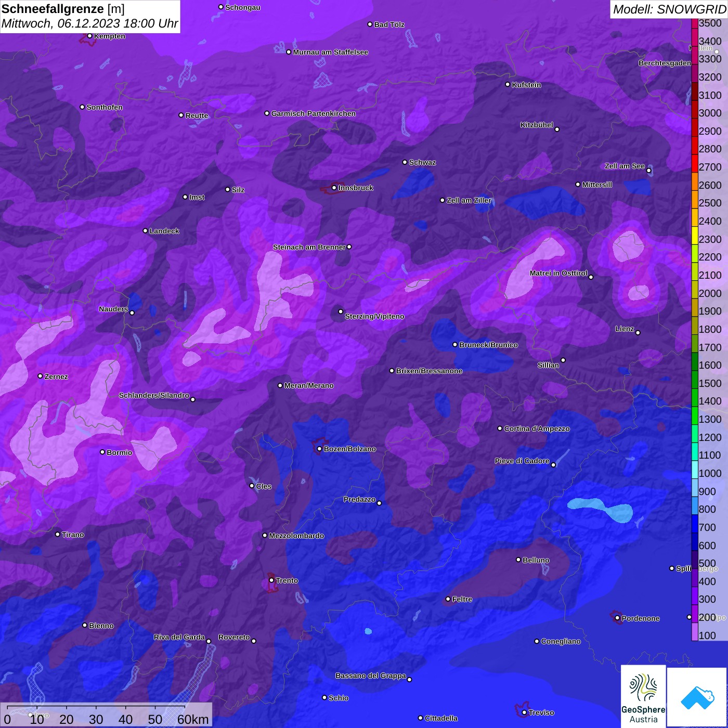Select the Kempten location dot
728x728 pixels.
pos(90,36)
